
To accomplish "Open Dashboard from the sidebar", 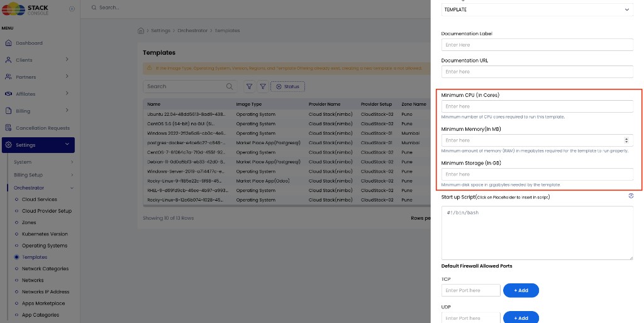I will (29, 43).
